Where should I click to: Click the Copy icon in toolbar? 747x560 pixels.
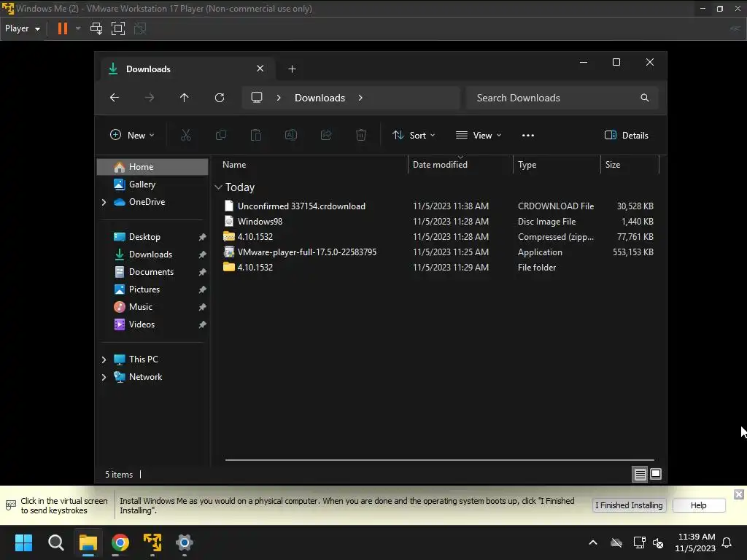click(221, 135)
